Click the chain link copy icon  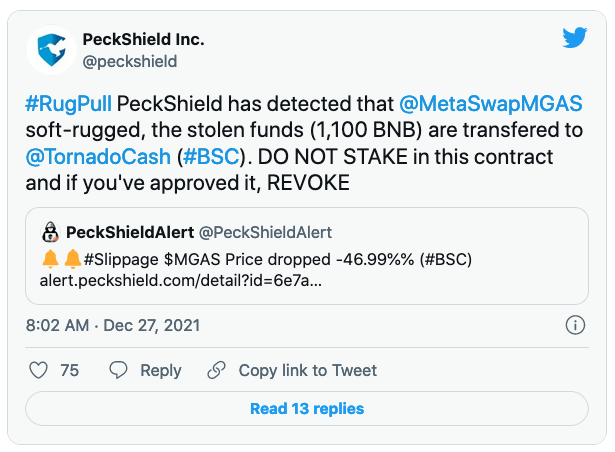click(x=217, y=370)
